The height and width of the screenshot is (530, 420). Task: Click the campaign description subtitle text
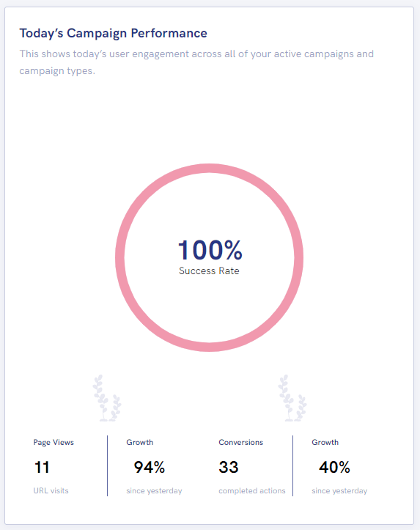[196, 62]
